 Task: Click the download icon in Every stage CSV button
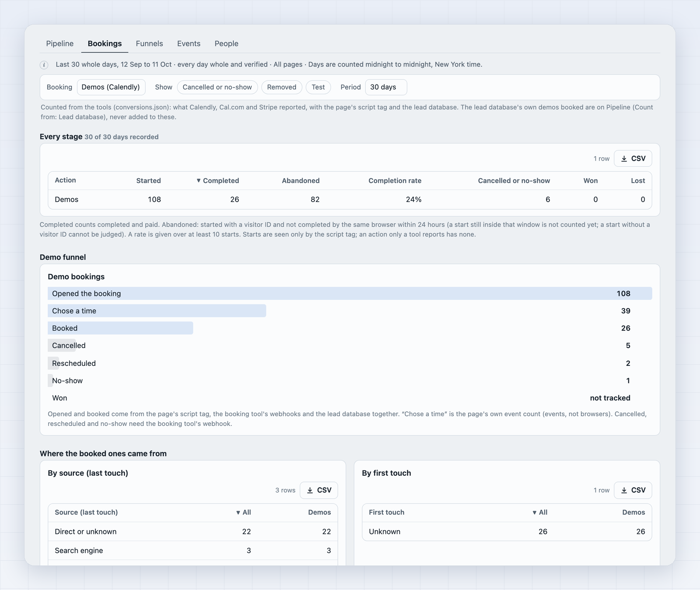[x=624, y=158]
